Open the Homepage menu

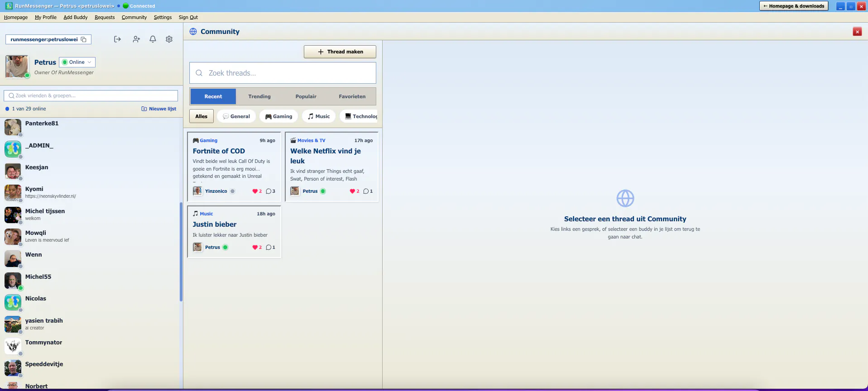(x=16, y=17)
